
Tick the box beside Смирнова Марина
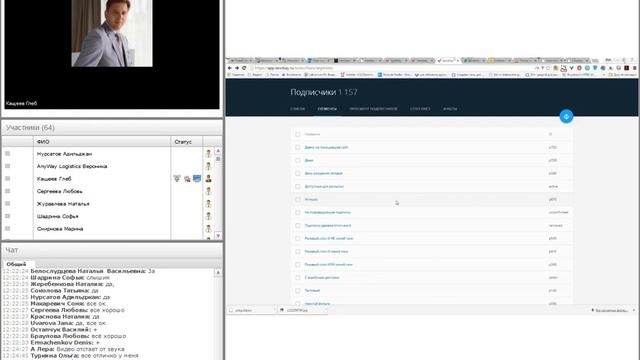click(x=7, y=229)
